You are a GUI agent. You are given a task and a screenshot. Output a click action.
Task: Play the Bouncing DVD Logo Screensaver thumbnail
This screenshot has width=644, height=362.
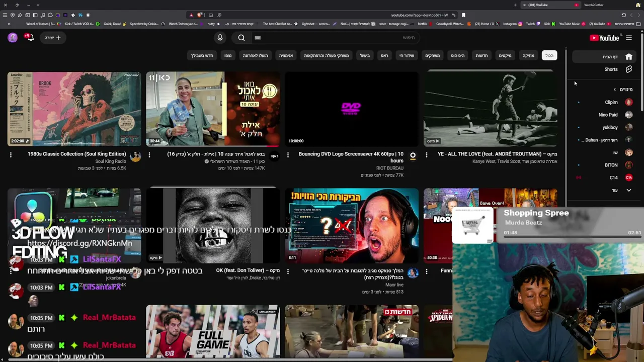click(352, 109)
